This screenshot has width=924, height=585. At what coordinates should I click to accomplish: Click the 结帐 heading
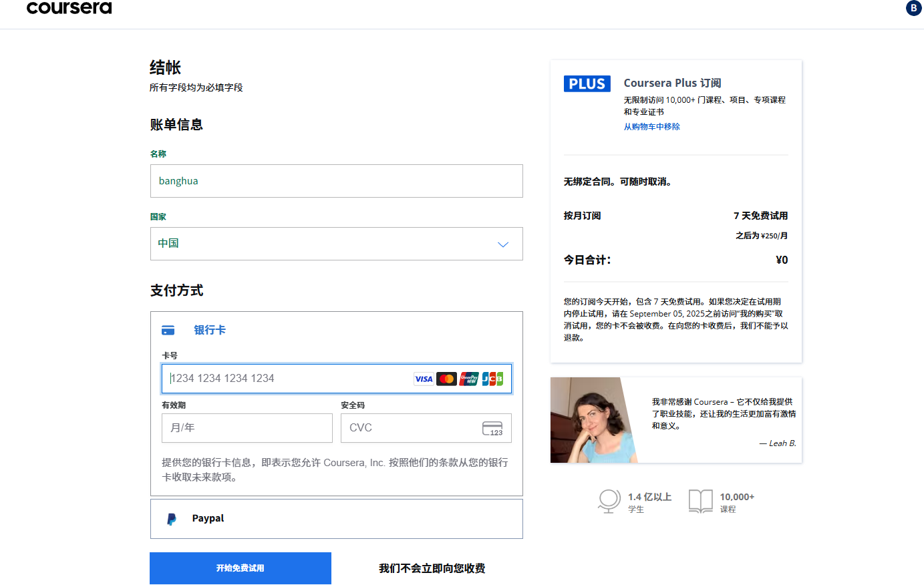click(x=166, y=67)
